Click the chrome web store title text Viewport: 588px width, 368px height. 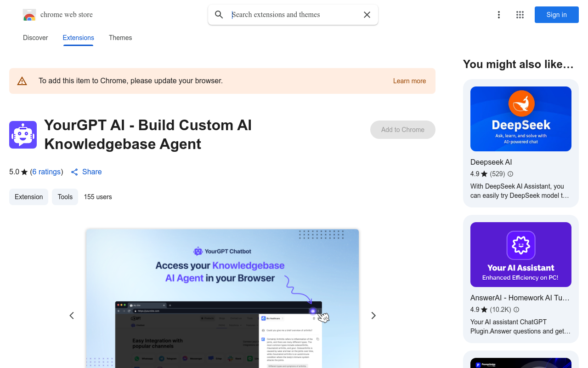coord(67,15)
